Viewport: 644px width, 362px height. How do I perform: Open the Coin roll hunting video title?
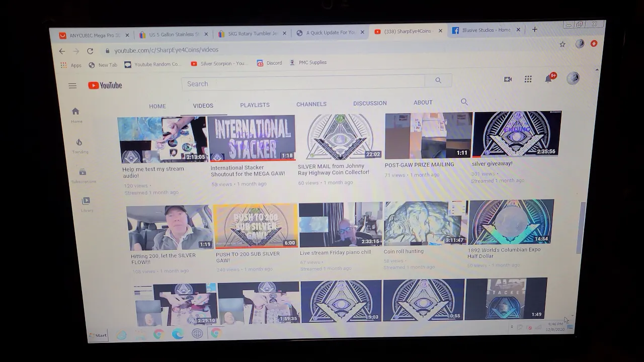pos(404,251)
